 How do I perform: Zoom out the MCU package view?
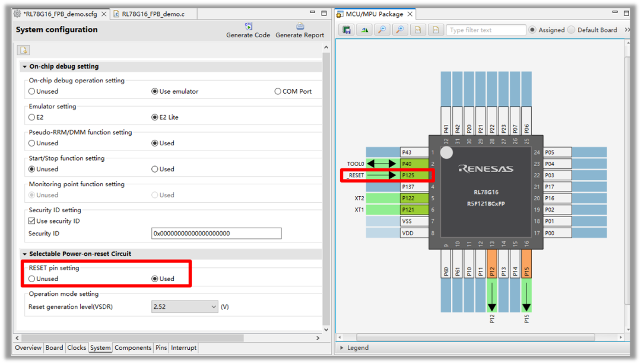[382, 30]
